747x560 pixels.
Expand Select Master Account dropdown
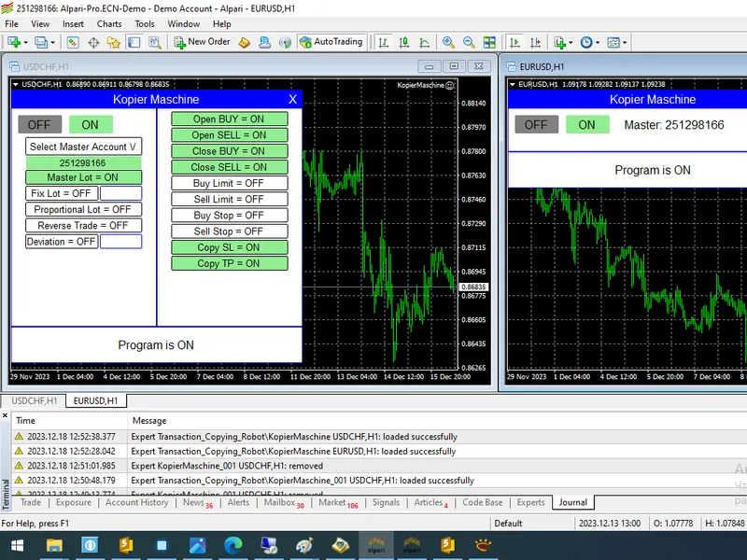[83, 147]
